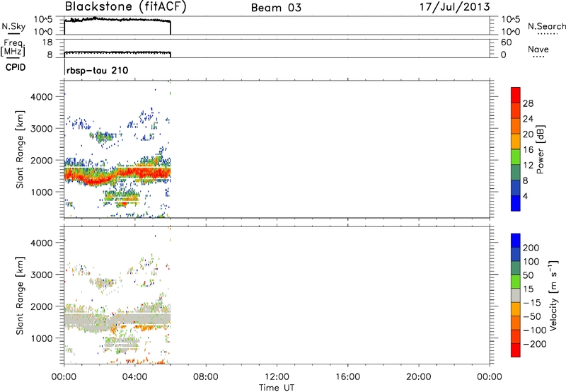The height and width of the screenshot is (392, 566).
Task: Click the blue top of velocity colorbar
Action: (x=516, y=241)
